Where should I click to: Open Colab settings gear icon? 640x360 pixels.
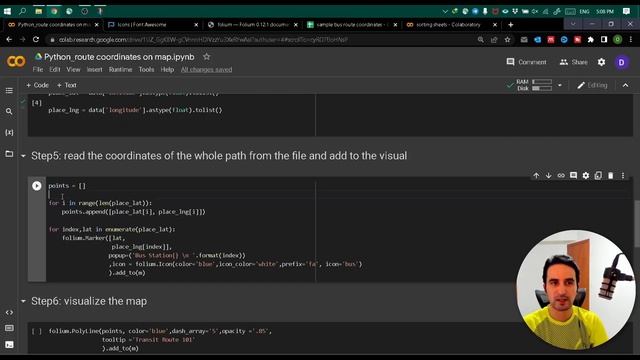(x=601, y=62)
